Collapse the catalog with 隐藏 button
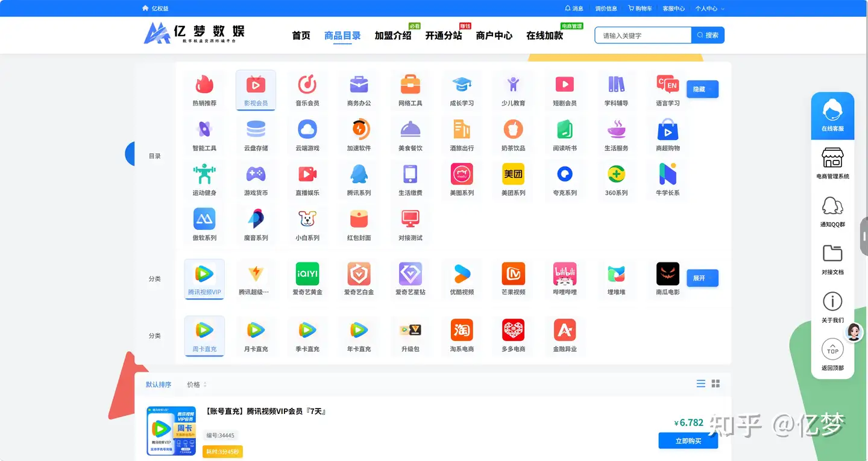This screenshot has height=461, width=868. 702,89
